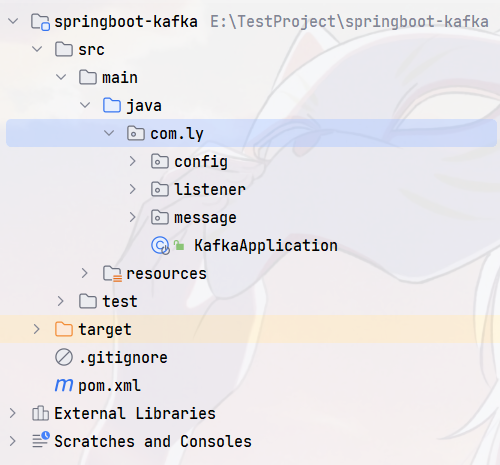This screenshot has height=465, width=500.
Task: Select the pom.xml file label
Action: (109, 386)
